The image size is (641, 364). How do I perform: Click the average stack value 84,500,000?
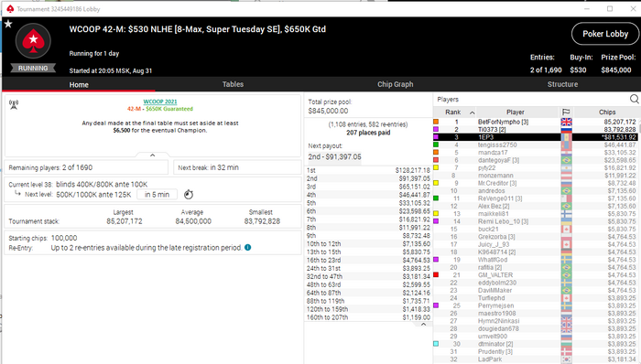point(193,221)
